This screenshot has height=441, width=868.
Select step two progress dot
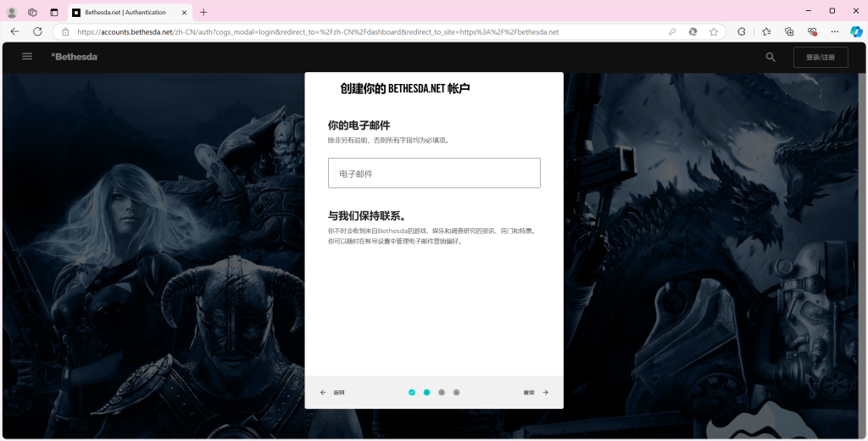(x=427, y=393)
